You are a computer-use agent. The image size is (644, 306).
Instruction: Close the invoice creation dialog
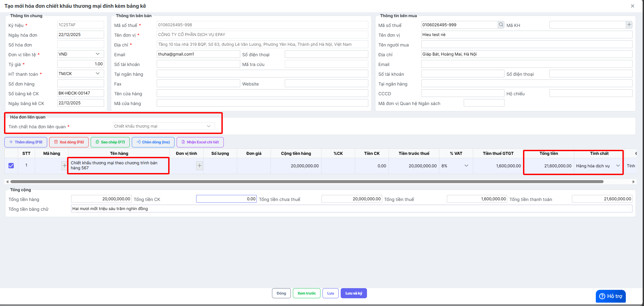(633, 6)
